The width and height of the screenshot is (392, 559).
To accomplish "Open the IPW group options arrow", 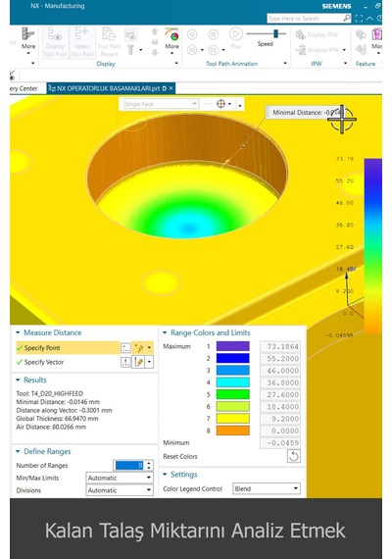I will (345, 63).
